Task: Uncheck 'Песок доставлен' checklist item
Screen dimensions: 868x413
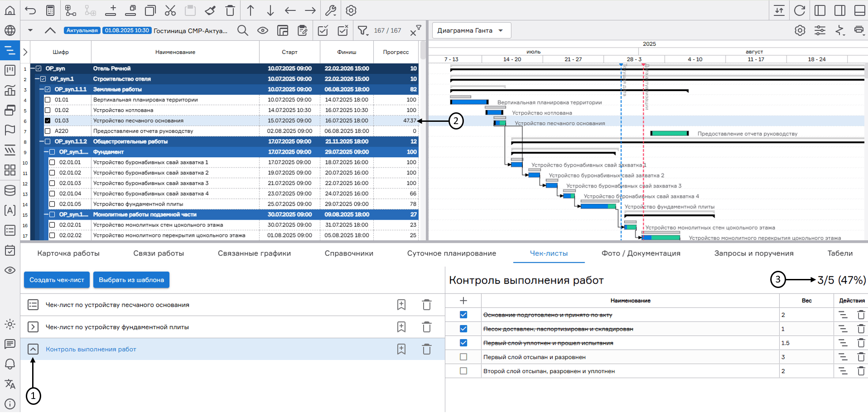Action: 463,329
